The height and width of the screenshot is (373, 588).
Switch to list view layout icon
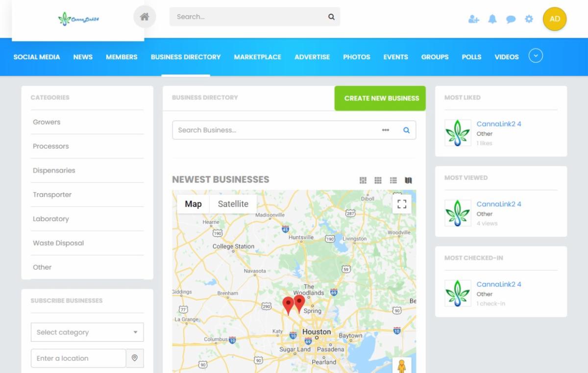pyautogui.click(x=393, y=180)
